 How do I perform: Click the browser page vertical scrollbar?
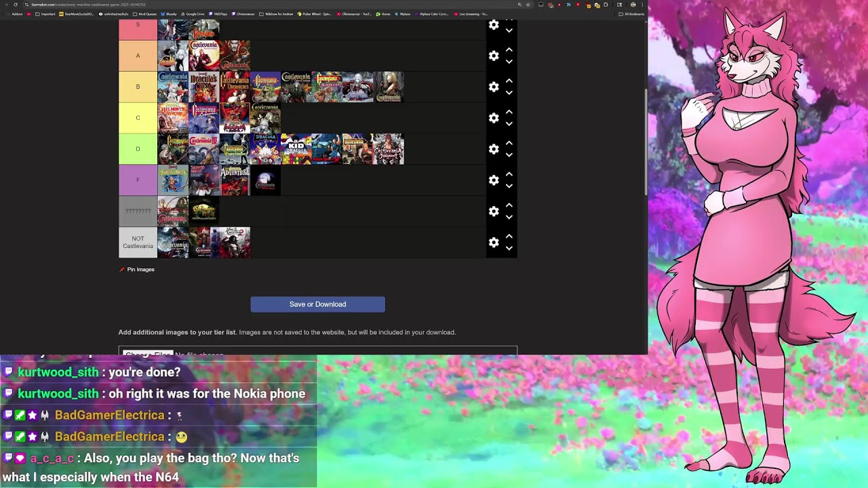point(646,142)
